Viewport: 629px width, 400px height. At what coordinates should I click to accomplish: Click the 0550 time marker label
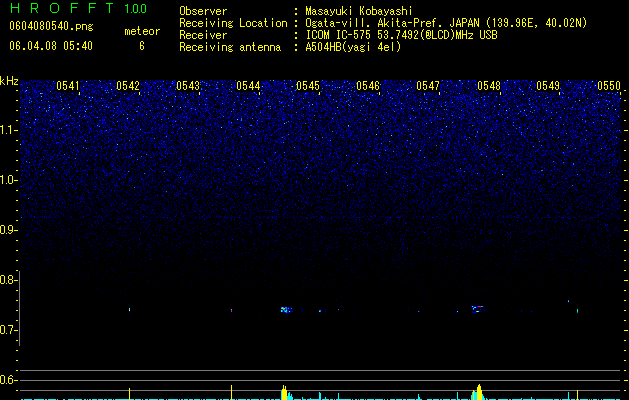tap(609, 86)
